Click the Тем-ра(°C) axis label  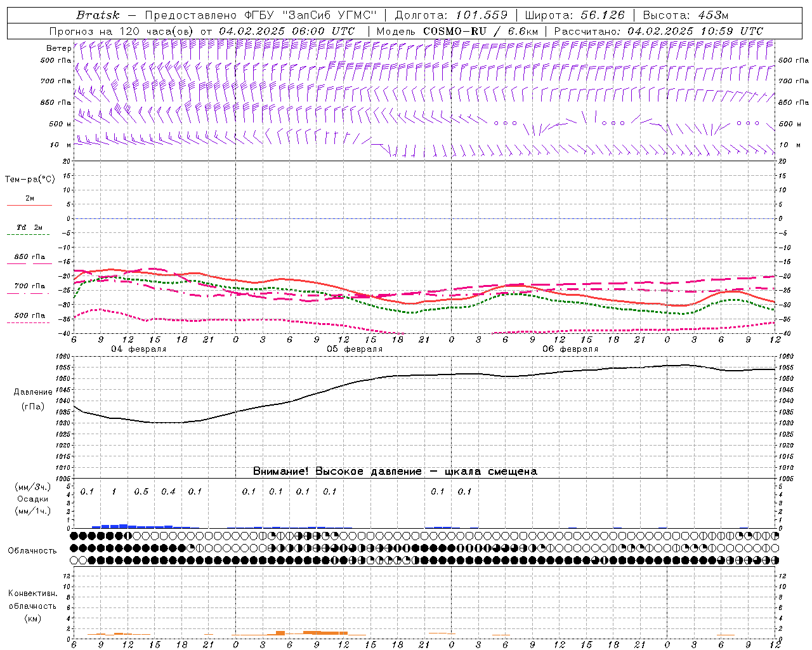tap(30, 180)
